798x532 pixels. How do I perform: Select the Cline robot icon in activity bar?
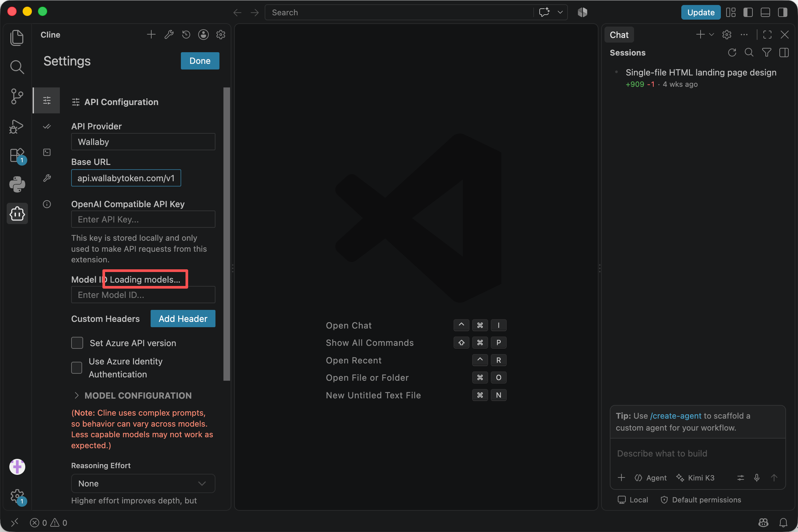tap(17, 214)
